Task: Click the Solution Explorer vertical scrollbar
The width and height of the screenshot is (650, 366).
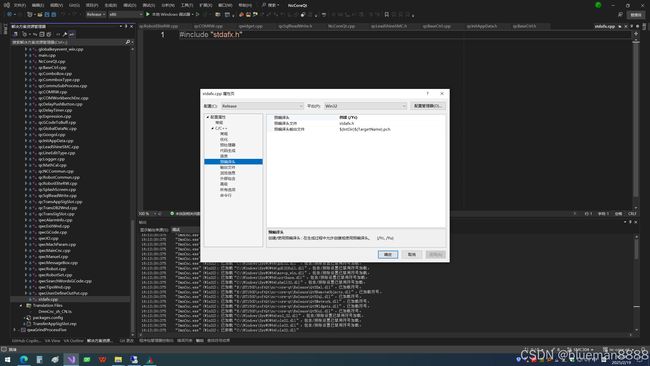Action: point(132,191)
